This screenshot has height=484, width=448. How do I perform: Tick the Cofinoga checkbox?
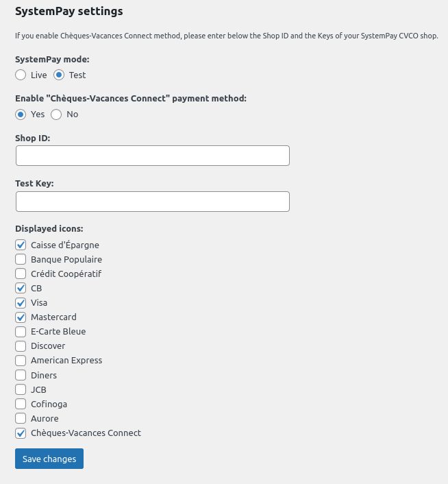(21, 404)
